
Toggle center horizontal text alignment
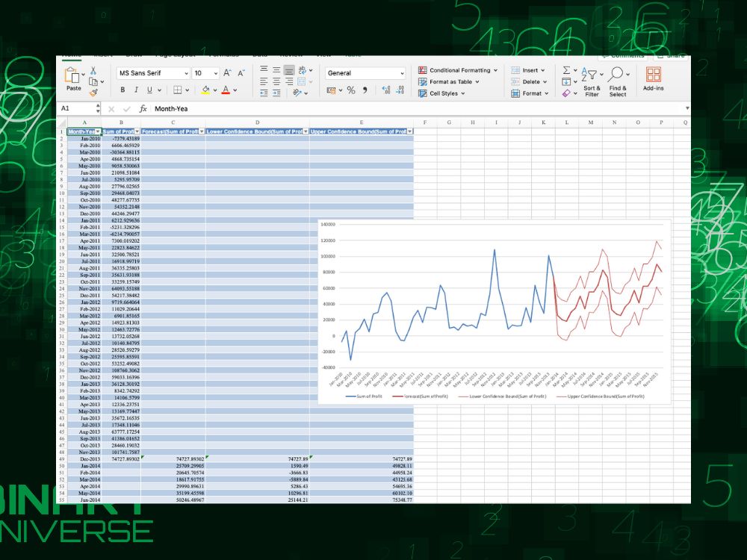pos(276,81)
